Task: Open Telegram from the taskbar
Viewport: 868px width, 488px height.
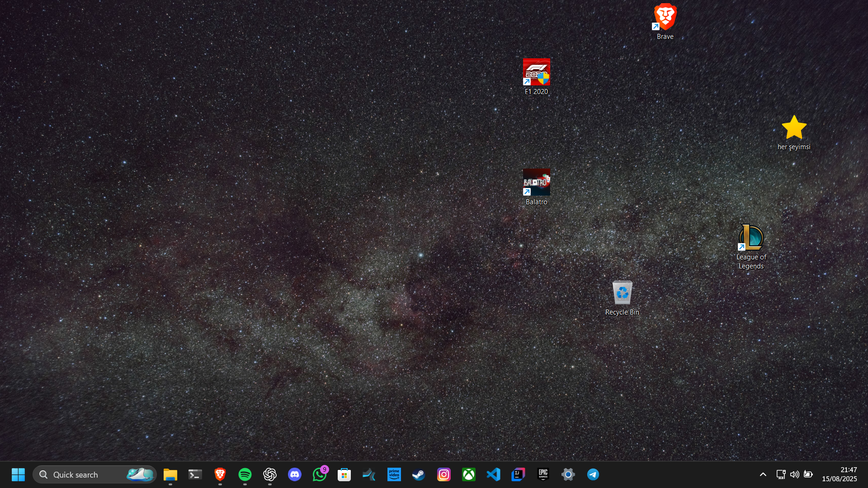Action: tap(593, 474)
